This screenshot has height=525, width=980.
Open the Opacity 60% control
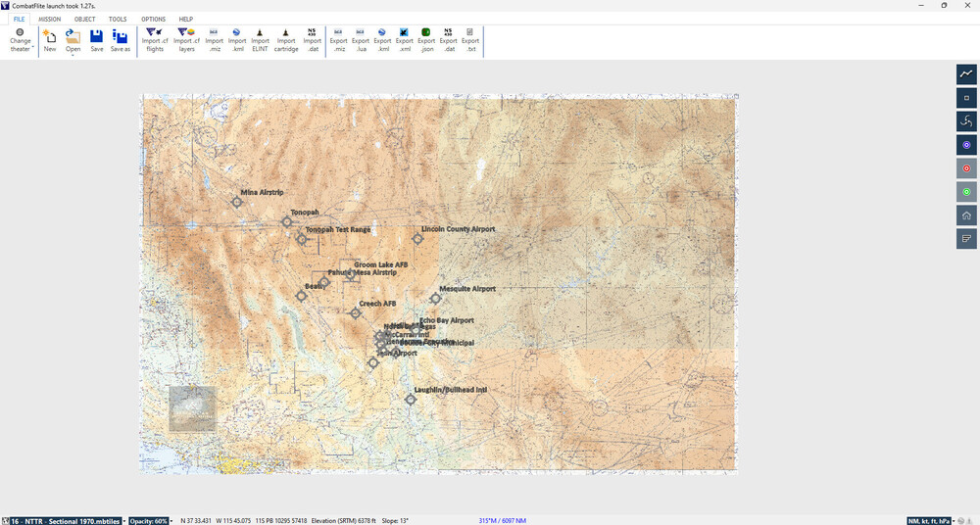pyautogui.click(x=149, y=520)
